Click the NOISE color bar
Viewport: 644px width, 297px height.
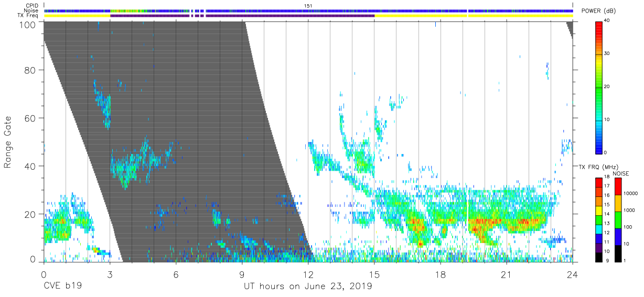[617, 219]
